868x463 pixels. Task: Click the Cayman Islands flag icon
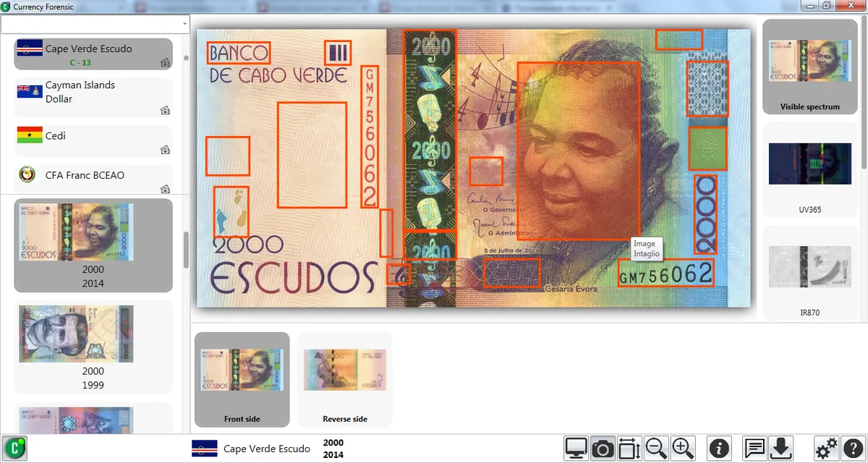coord(29,91)
